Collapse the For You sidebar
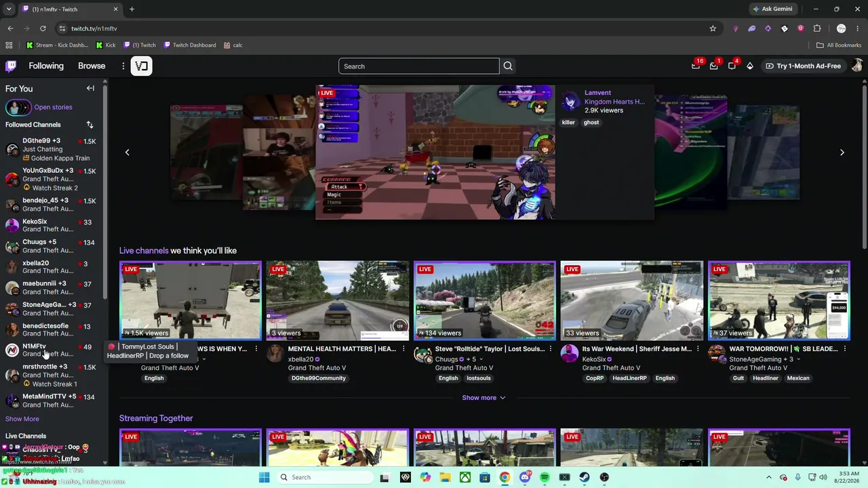868x488 pixels. pyautogui.click(x=90, y=88)
